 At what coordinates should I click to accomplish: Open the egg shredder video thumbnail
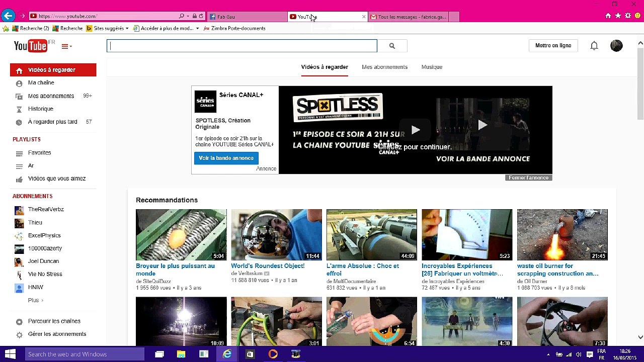[181, 235]
